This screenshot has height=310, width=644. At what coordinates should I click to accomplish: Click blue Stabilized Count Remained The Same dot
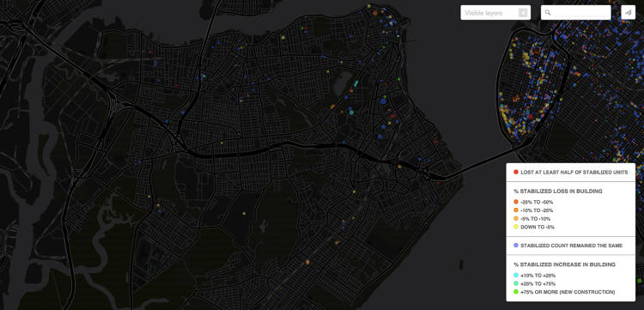click(x=516, y=246)
